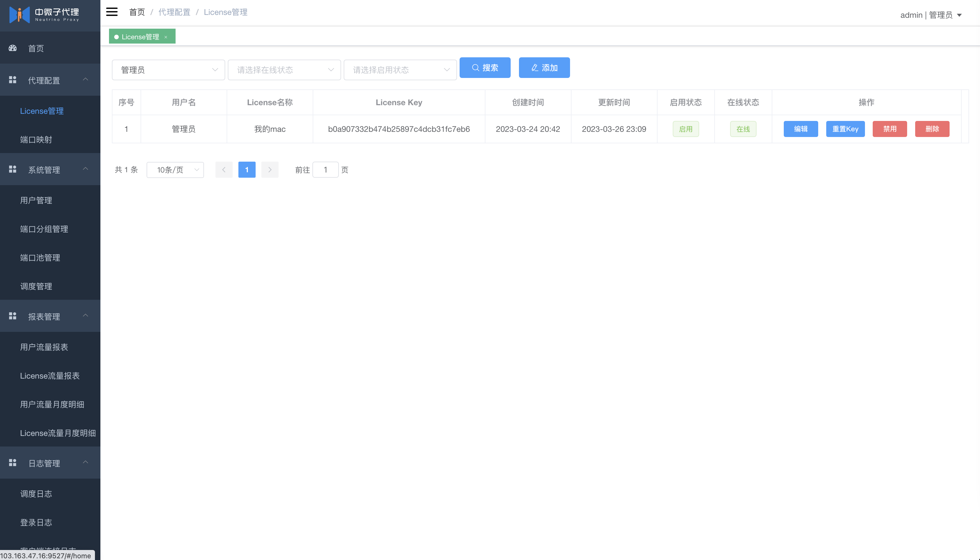Image resolution: width=980 pixels, height=560 pixels.
Task: Open the 管理员 user filter dropdown
Action: point(168,70)
